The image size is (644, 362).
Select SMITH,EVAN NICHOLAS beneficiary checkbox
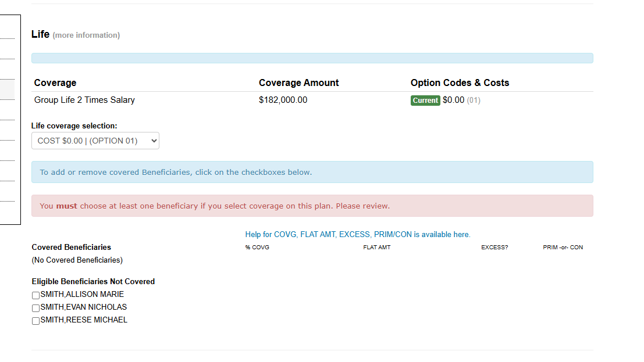click(36, 308)
